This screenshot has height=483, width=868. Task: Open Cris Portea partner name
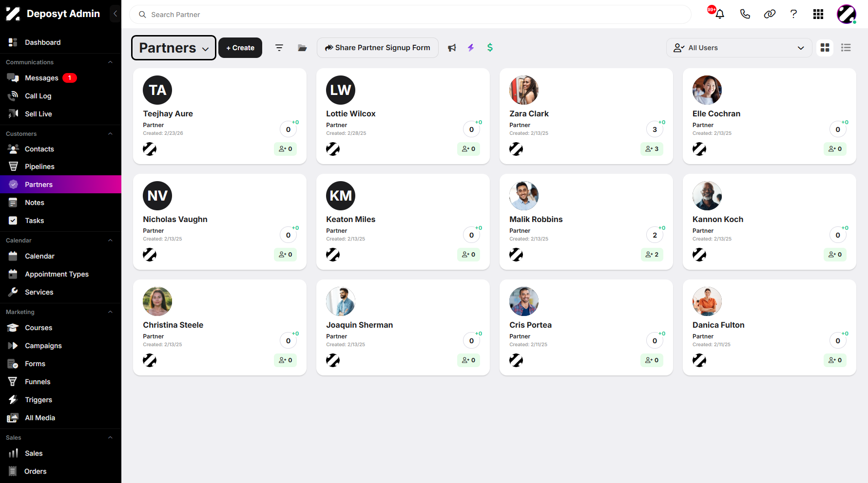click(530, 325)
